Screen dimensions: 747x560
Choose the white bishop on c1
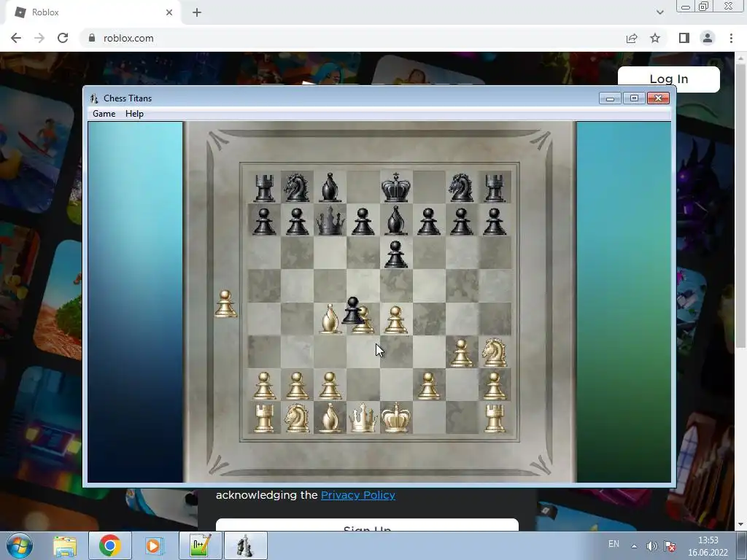(330, 418)
